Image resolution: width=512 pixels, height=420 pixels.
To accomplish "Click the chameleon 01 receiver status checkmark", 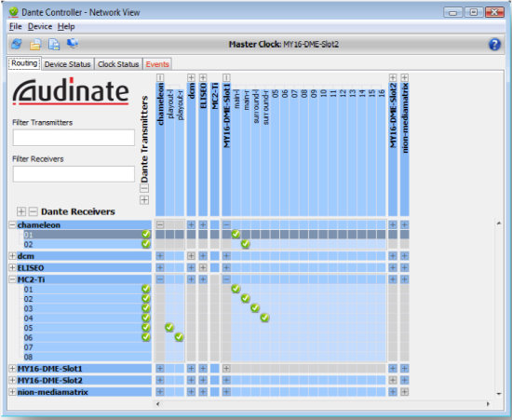I will click(x=146, y=234).
